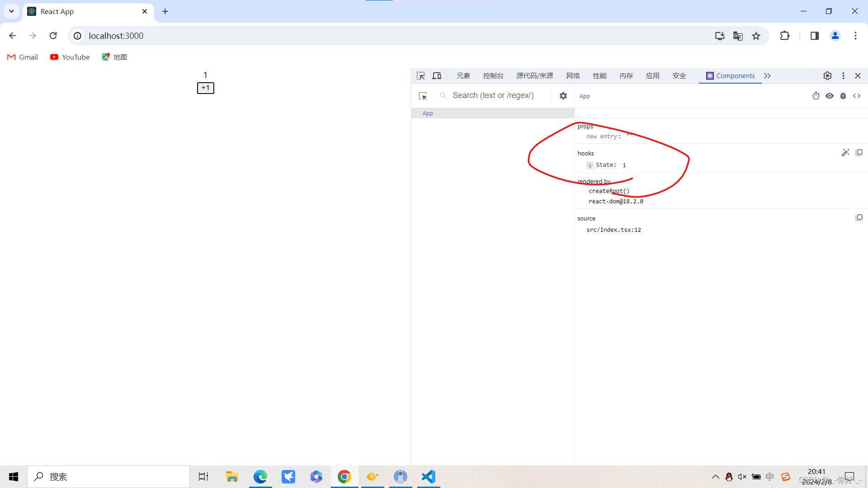Image resolution: width=868 pixels, height=488 pixels.
Task: Activate React component inspect picker icon
Action: 423,96
